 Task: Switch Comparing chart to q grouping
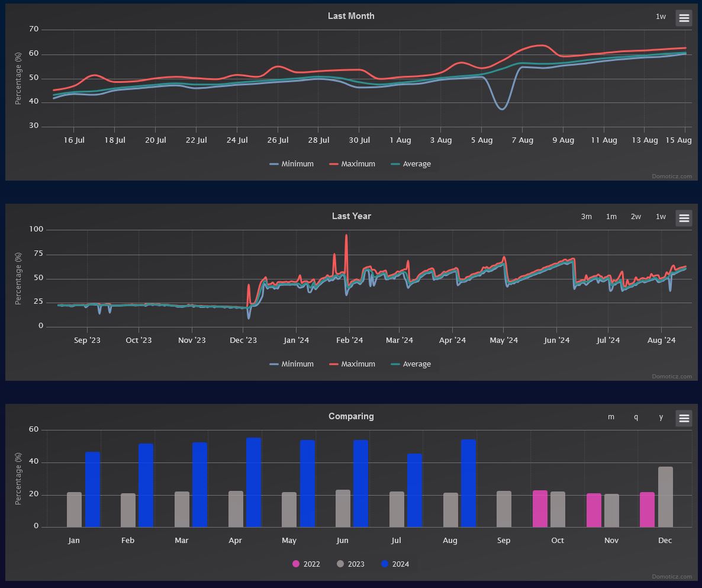click(636, 417)
